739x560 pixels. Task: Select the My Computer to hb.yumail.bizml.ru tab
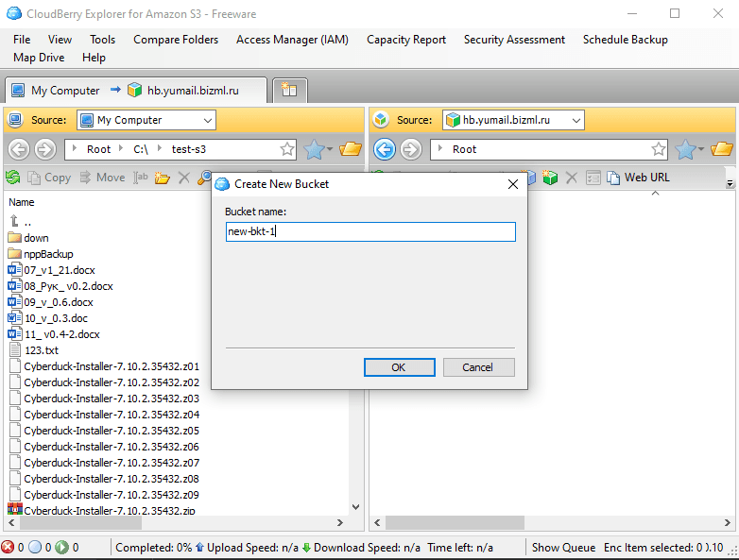click(x=135, y=90)
